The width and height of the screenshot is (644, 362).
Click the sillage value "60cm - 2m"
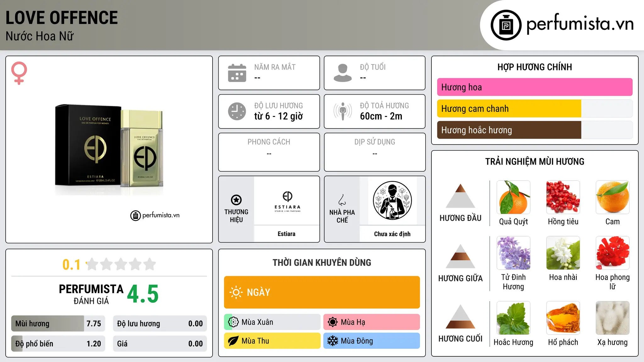[x=381, y=116]
